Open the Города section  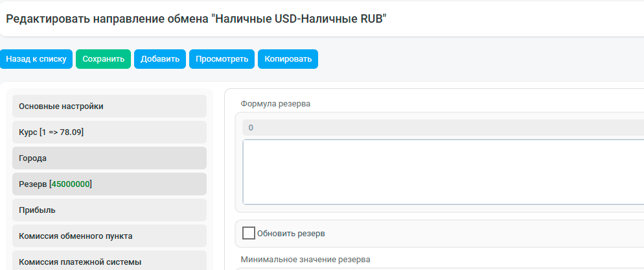pos(109,158)
